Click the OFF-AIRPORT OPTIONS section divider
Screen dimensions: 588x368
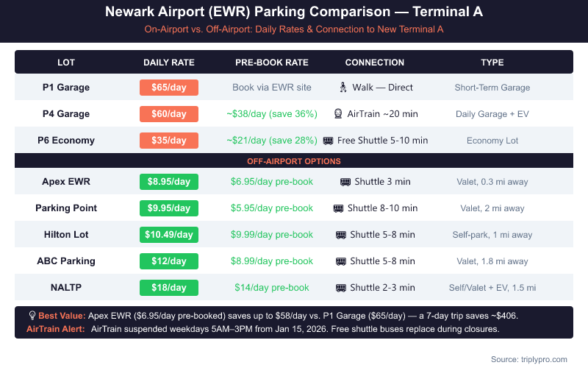(294, 161)
